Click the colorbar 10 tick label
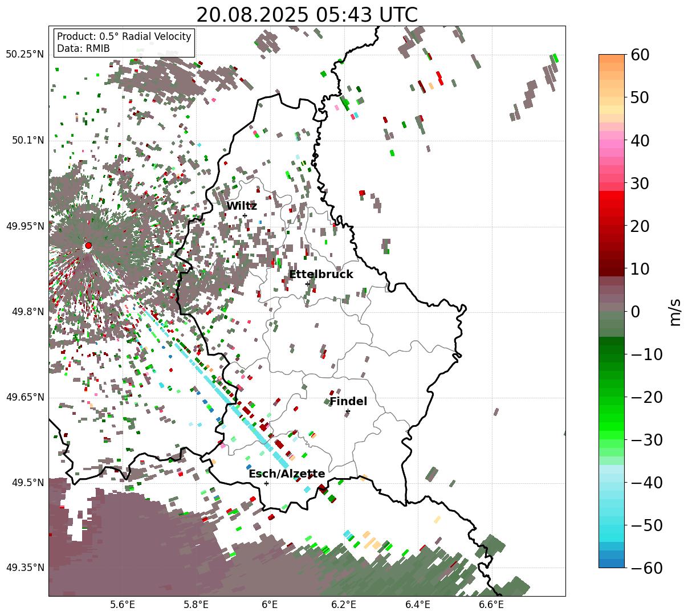The height and width of the screenshot is (616, 688). tap(640, 268)
